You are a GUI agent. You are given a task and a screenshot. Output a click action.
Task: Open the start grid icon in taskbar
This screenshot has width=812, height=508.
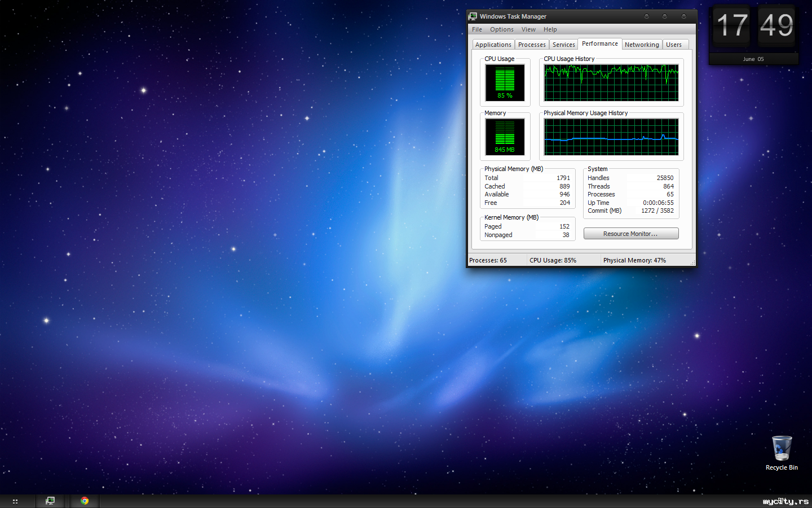coord(15,501)
